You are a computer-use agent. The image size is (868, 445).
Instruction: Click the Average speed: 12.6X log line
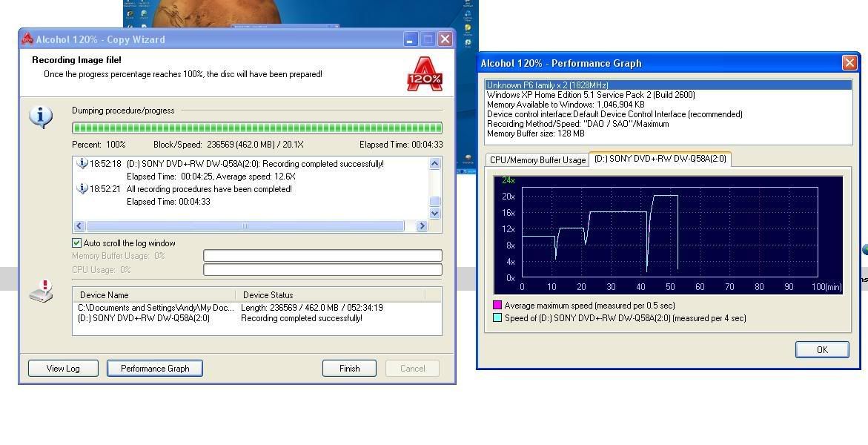point(211,177)
